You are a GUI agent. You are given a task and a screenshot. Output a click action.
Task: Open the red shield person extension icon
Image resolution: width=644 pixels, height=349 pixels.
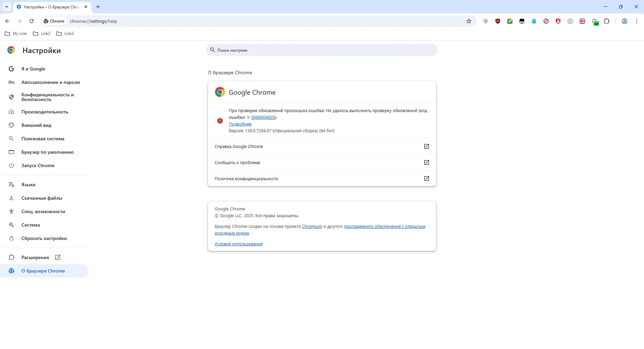(558, 21)
